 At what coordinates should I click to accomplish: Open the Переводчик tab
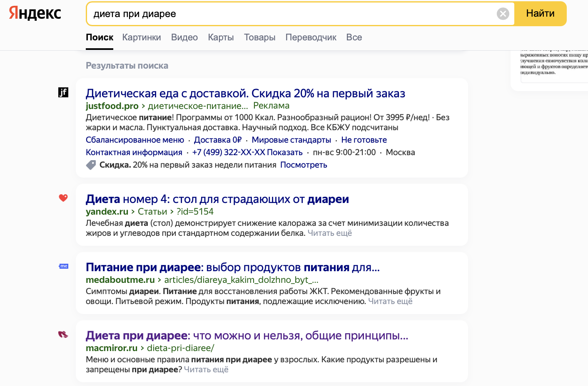311,37
